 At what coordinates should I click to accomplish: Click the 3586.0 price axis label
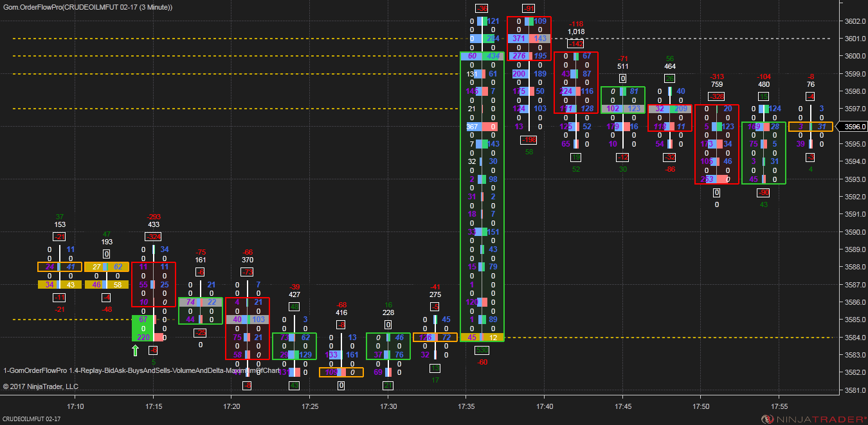(x=855, y=302)
